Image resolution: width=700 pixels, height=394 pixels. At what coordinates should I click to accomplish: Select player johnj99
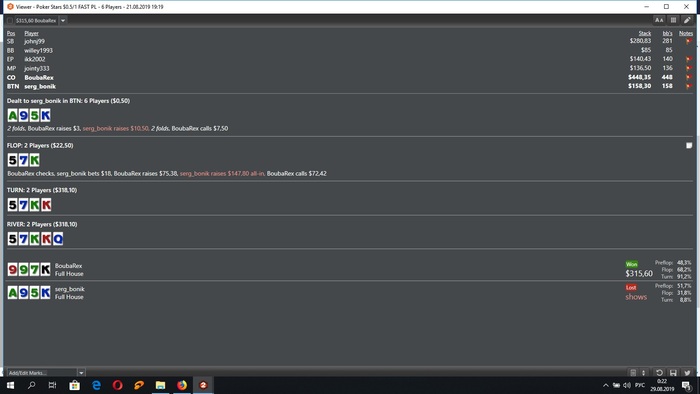point(34,41)
